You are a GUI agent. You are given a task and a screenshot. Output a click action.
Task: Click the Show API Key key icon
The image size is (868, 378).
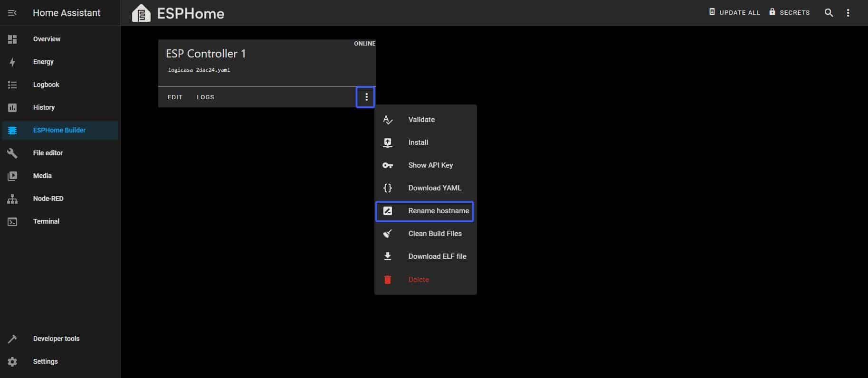coord(388,165)
